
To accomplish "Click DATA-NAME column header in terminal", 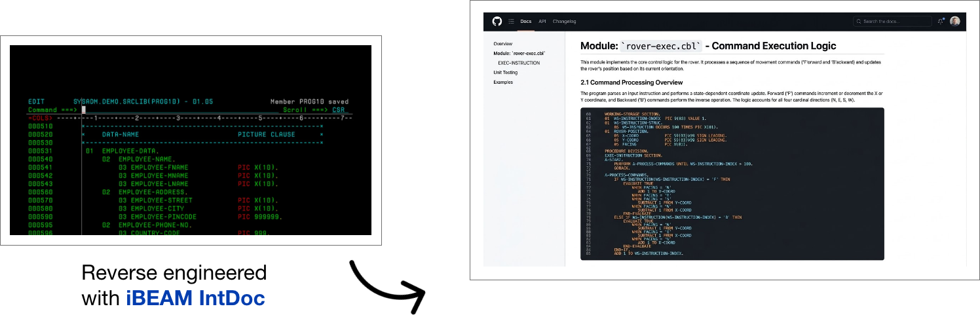I will (121, 134).
